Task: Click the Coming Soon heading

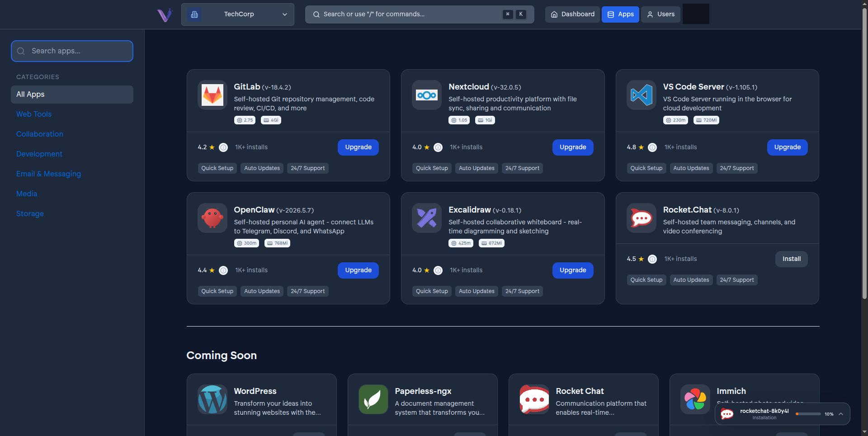Action: pos(222,355)
